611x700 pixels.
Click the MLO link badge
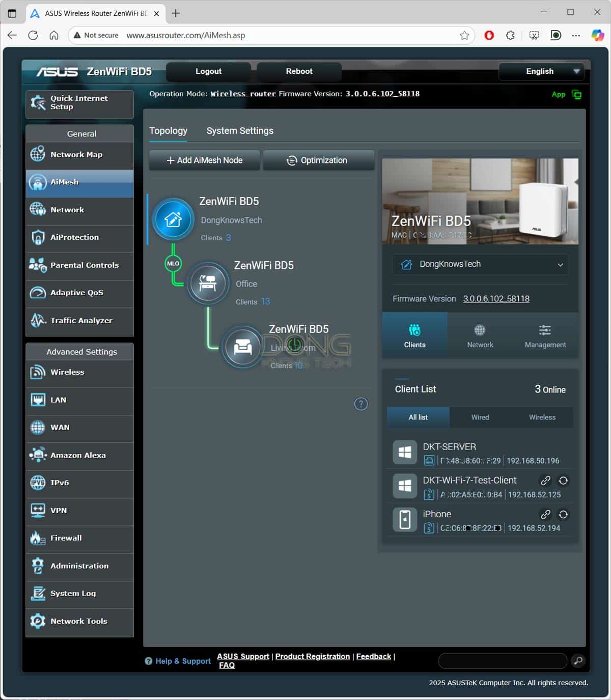173,263
